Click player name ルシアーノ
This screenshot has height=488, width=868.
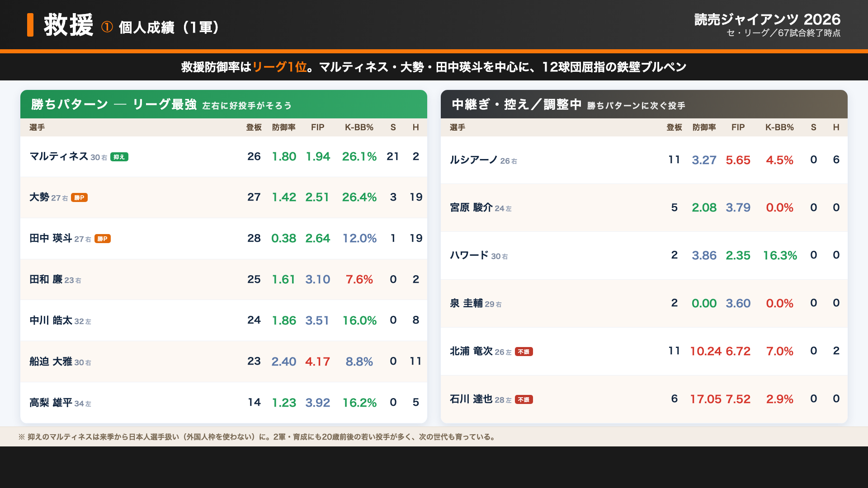coord(474,160)
